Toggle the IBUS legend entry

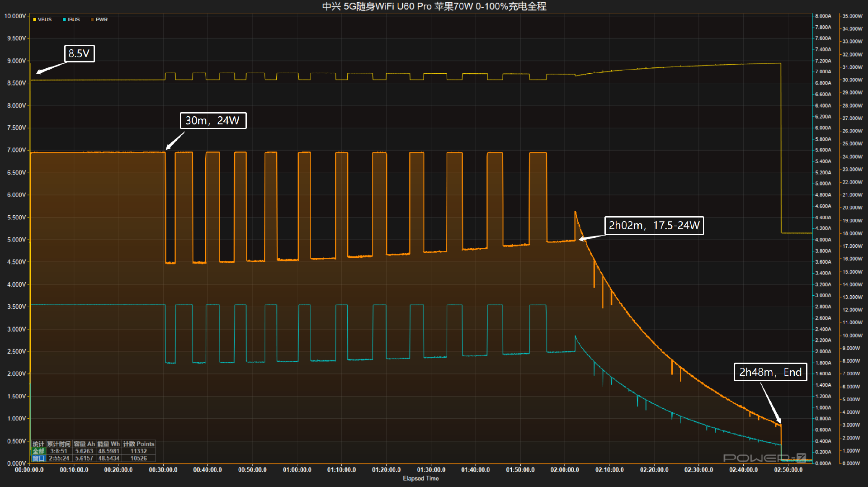click(71, 19)
